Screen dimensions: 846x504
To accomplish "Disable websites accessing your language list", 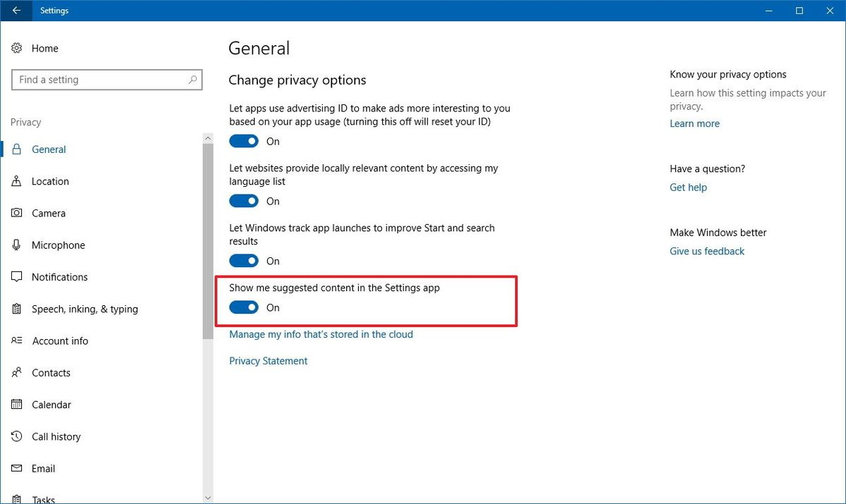I will 243,201.
